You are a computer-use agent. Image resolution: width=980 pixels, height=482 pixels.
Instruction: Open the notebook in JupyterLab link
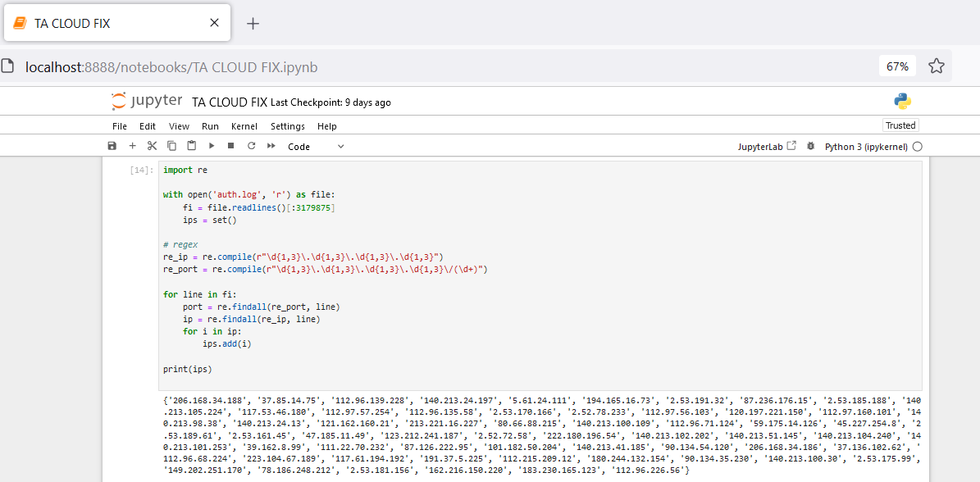pos(767,146)
